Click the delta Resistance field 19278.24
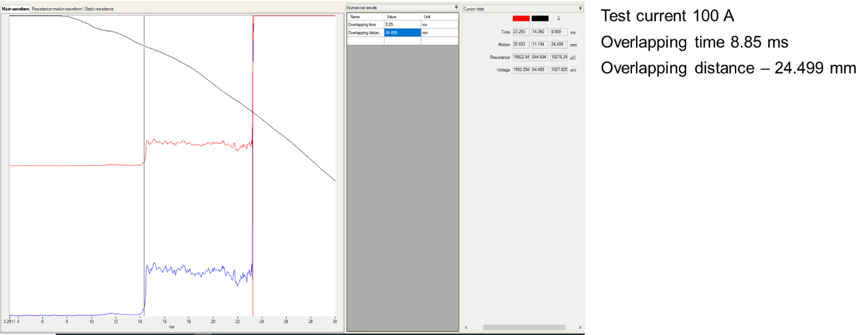This screenshot has width=868, height=335. pyautogui.click(x=559, y=57)
